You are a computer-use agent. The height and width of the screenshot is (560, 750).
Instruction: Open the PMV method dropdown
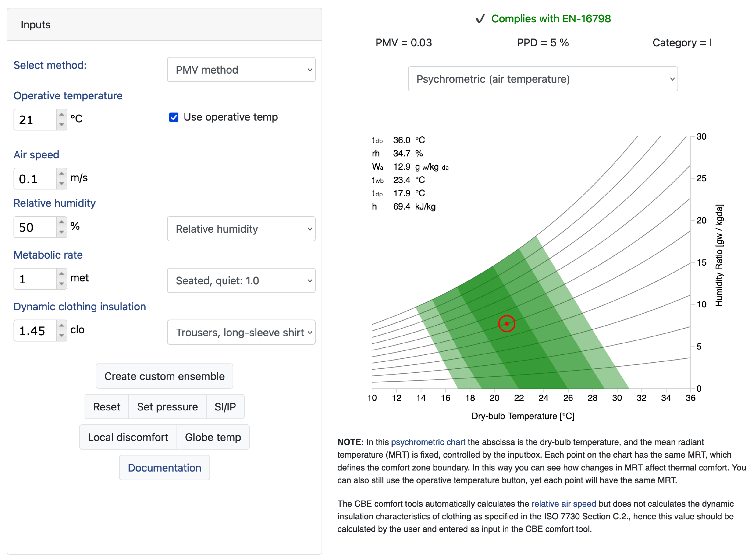pos(241,70)
